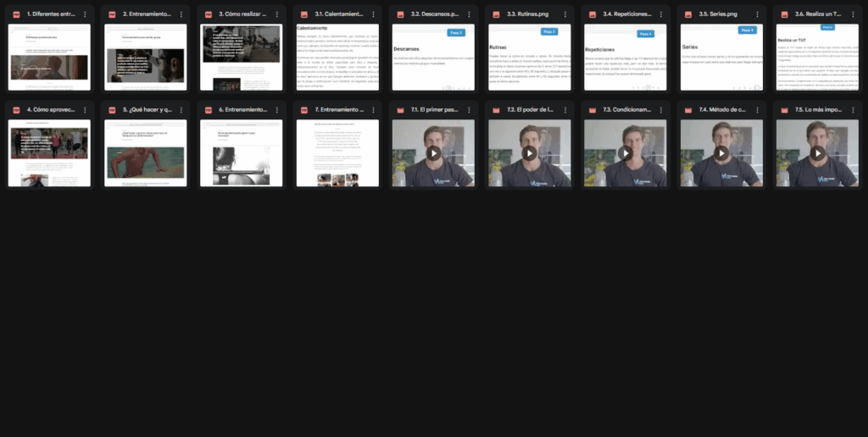
Task: Click image file icon of 3.3. Rutinas.png
Action: pyautogui.click(x=496, y=14)
